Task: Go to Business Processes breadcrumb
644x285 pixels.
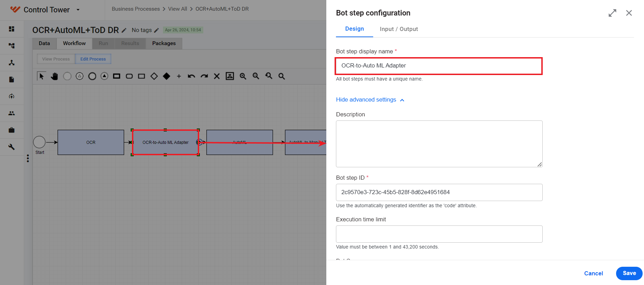Action: [x=136, y=9]
